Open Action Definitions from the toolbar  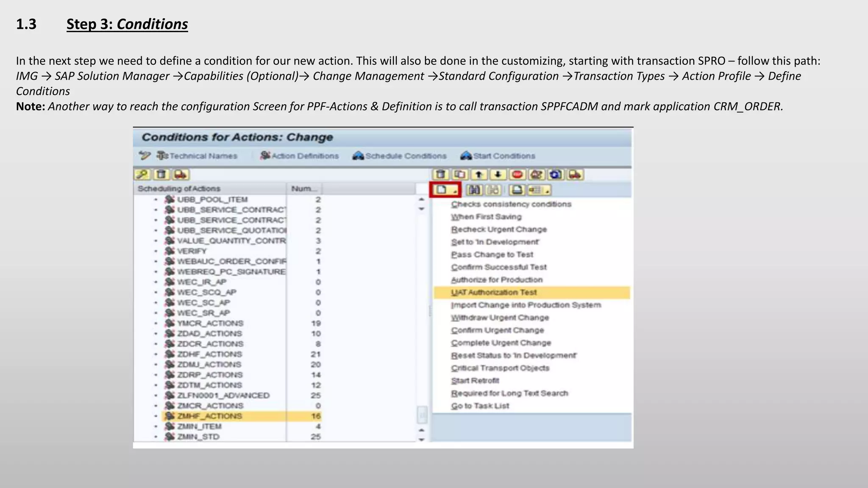pos(300,156)
